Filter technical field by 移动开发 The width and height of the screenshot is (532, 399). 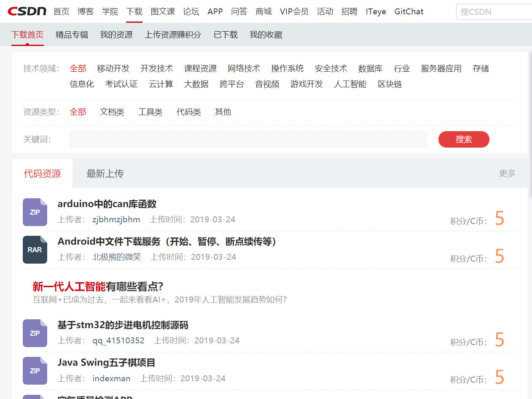(113, 68)
